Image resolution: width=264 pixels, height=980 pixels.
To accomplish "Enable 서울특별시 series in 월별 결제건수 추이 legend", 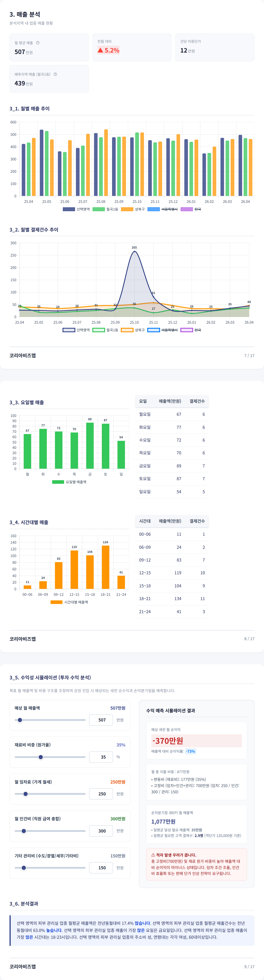I will coord(163,330).
